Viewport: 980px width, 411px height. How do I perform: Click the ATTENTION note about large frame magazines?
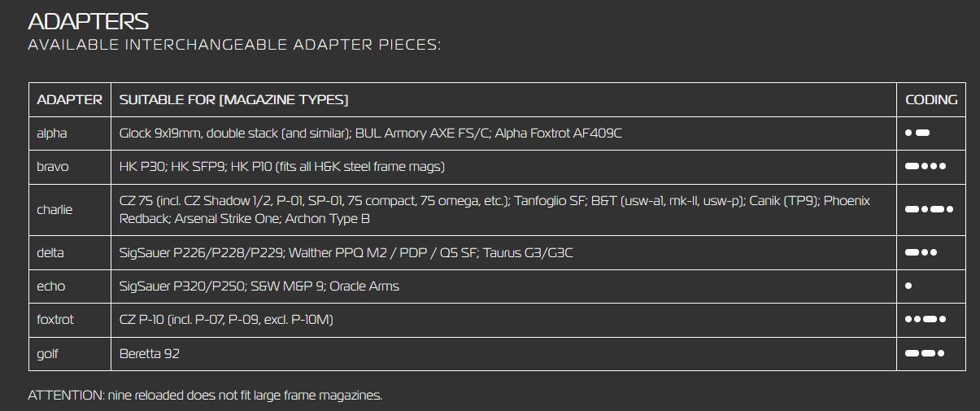[205, 396]
